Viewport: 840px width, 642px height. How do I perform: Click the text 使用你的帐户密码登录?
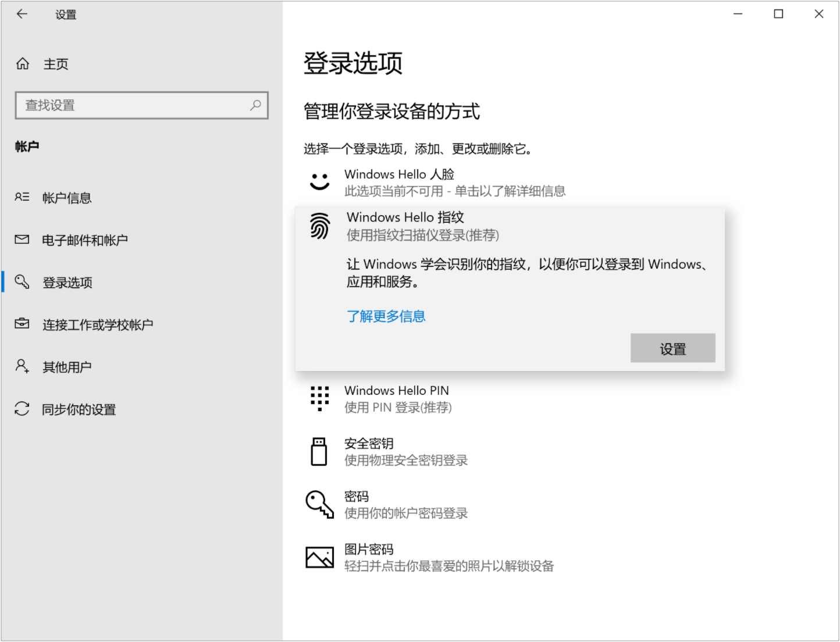[406, 513]
